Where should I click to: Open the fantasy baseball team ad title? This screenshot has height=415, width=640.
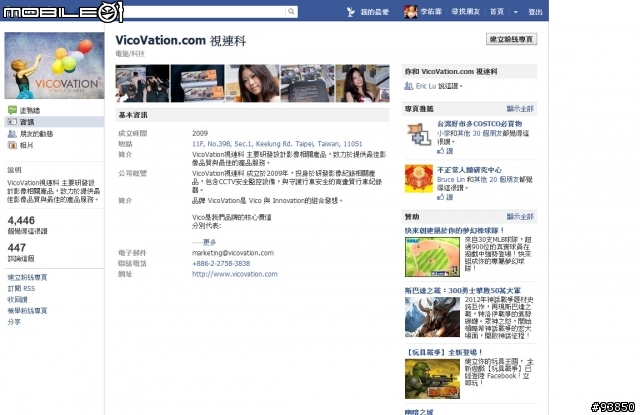tap(454, 230)
